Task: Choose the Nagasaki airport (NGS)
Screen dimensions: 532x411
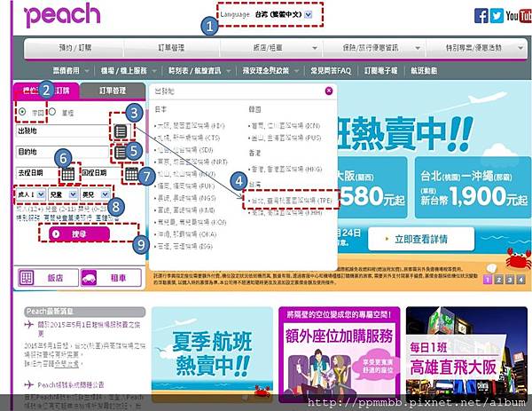Action: coord(185,198)
